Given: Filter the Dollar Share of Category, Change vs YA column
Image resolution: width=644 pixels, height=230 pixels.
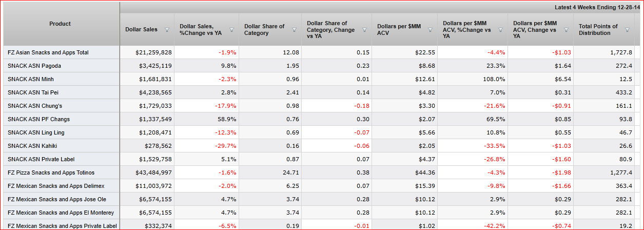Looking at the screenshot, I should [x=364, y=30].
